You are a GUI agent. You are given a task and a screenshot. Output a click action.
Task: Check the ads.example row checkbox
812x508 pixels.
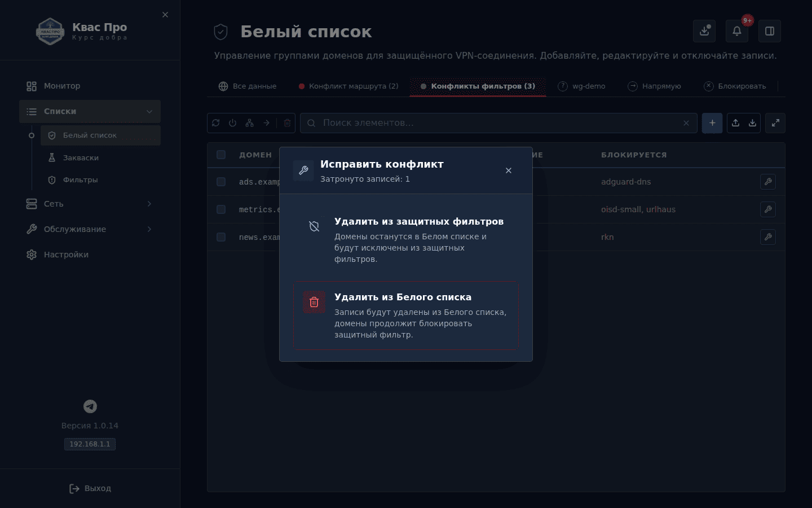tap(221, 182)
